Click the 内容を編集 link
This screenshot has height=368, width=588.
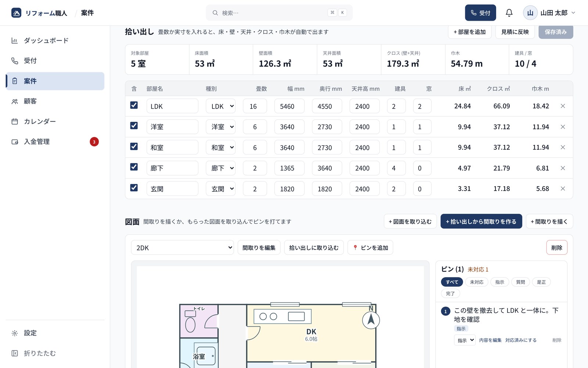(x=490, y=340)
